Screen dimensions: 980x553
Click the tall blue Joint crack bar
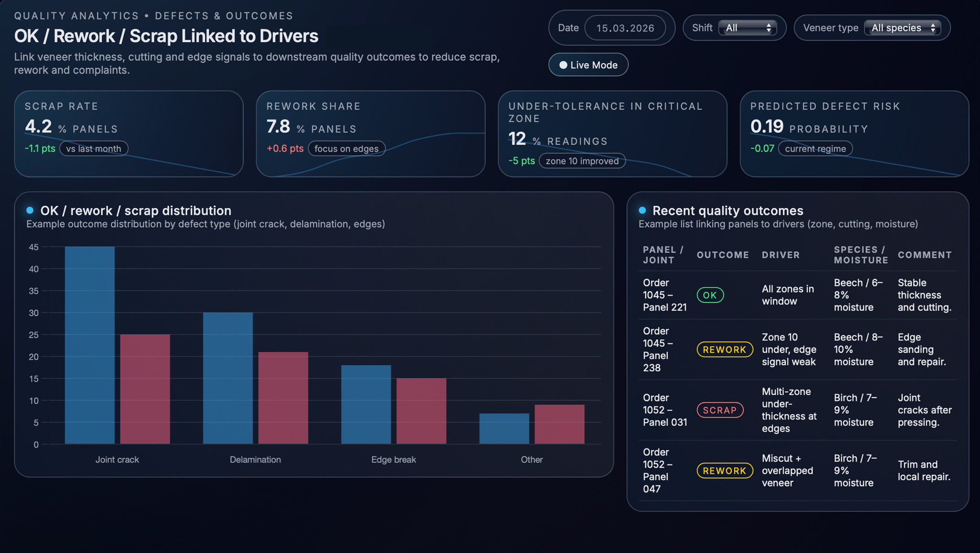[90, 344]
